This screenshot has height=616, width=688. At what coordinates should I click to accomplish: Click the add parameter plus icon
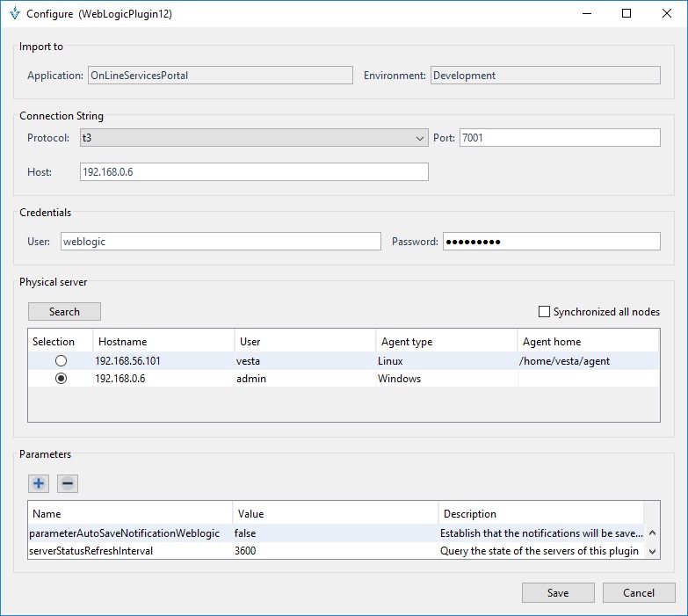[39, 483]
